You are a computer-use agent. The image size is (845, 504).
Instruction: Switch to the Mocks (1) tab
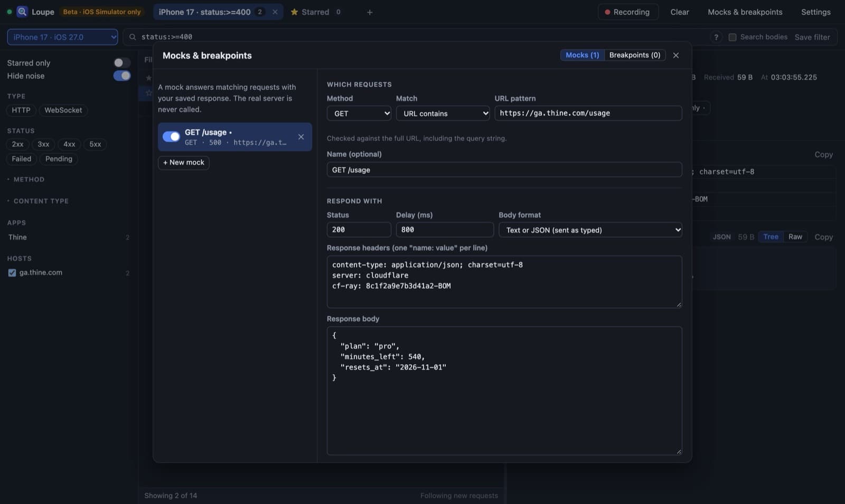582,55
